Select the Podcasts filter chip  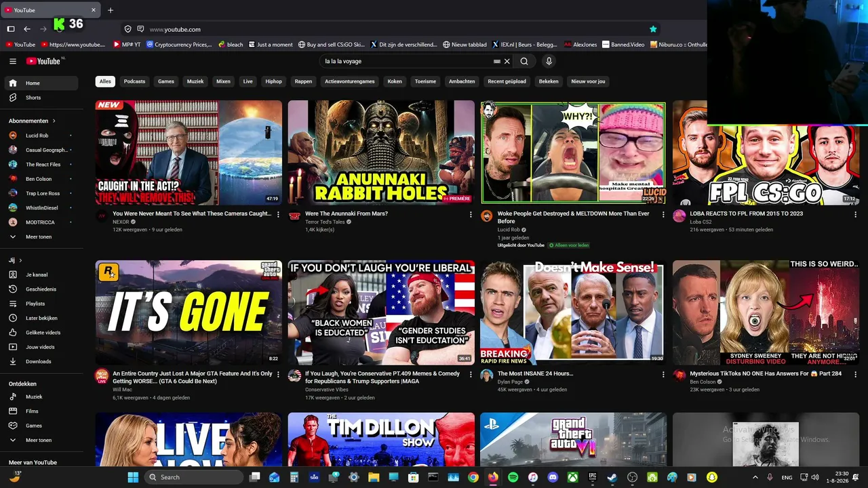(x=134, y=81)
